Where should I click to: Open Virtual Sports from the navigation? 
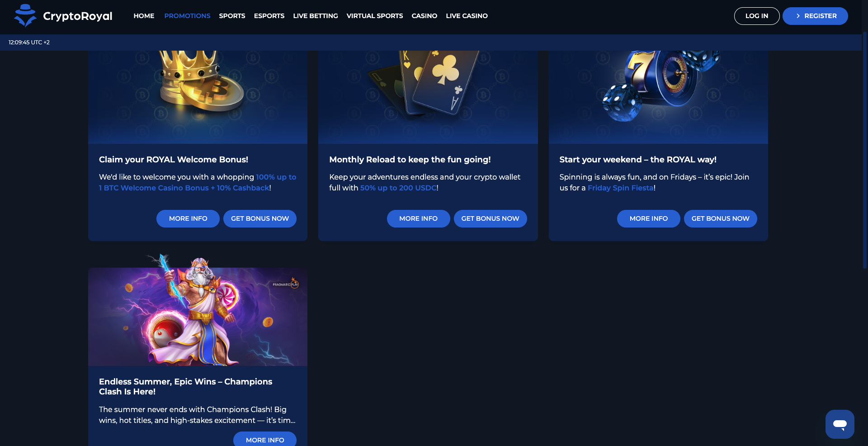375,16
